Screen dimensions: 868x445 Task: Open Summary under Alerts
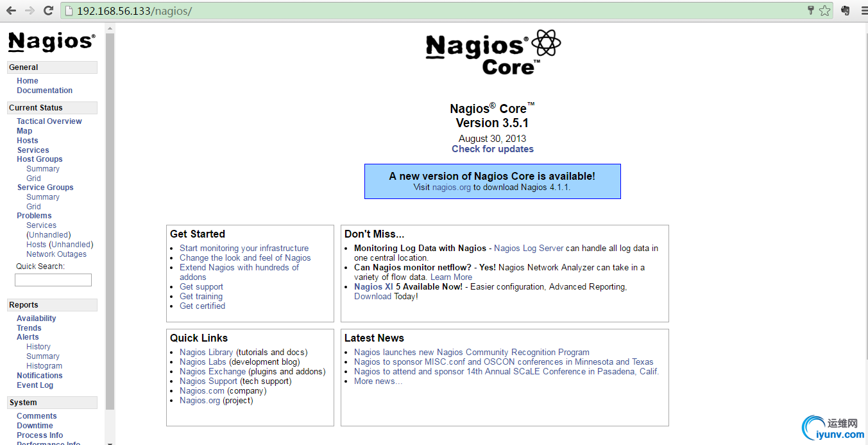[43, 356]
